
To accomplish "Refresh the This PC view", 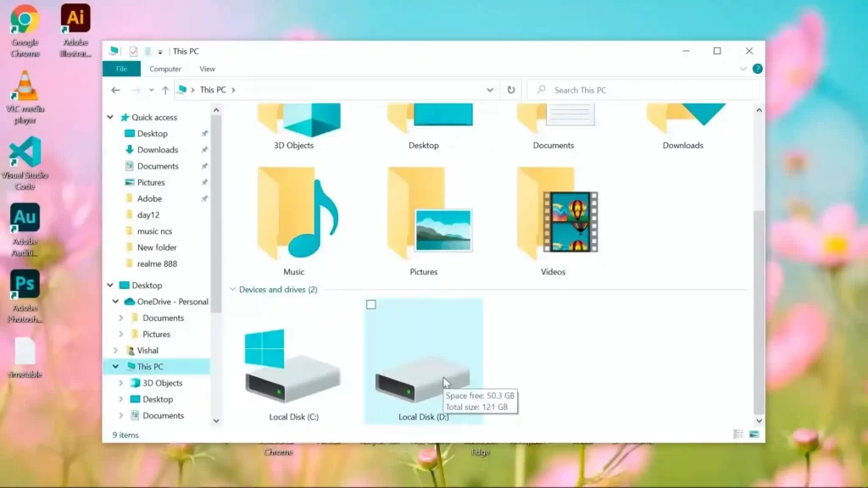I will point(511,90).
